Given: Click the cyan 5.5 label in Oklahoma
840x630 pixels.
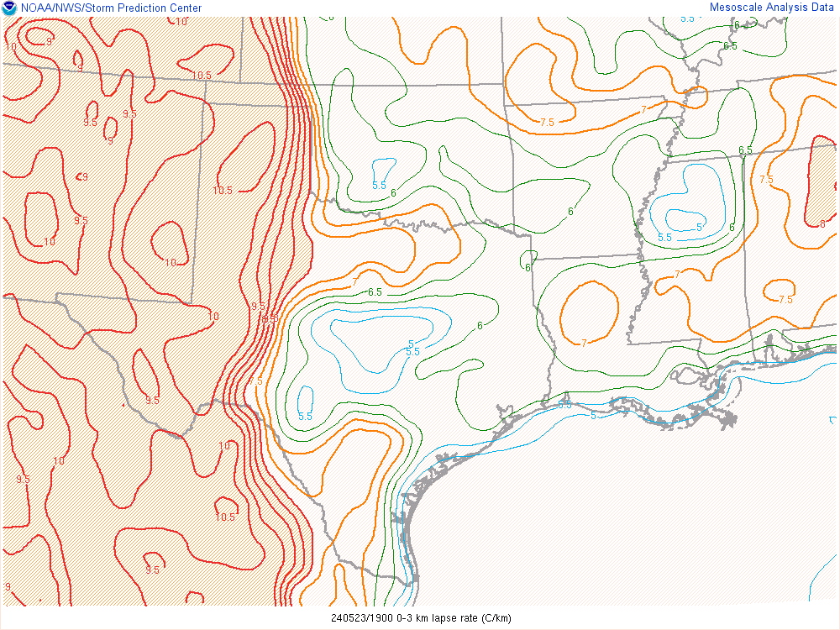Looking at the screenshot, I should 379,185.
